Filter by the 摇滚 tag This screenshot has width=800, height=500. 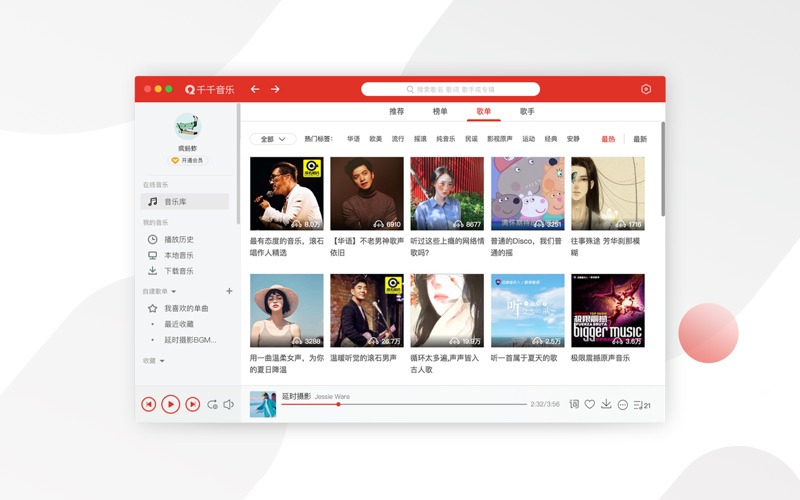click(420, 139)
